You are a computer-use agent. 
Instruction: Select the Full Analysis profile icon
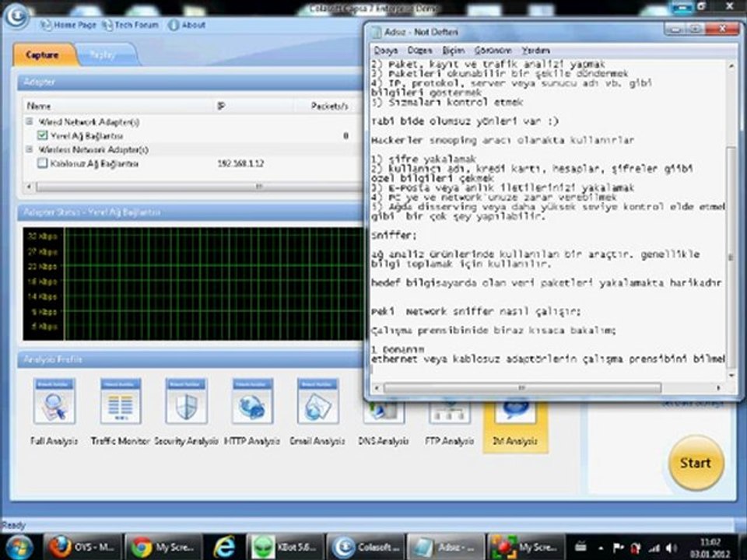(x=54, y=401)
